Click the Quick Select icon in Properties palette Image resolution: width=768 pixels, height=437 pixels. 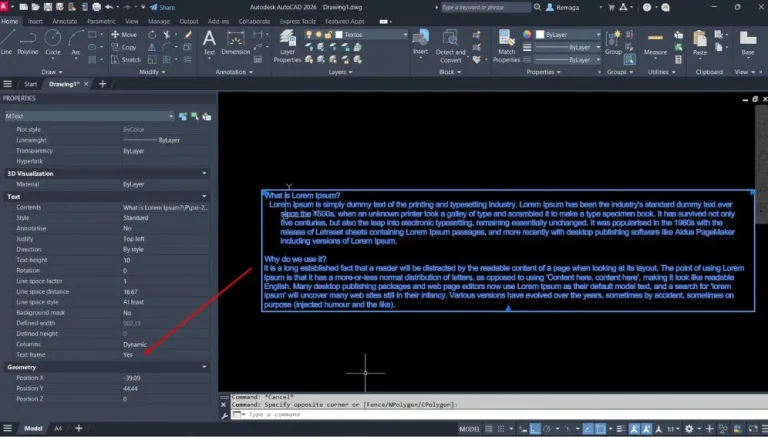(207, 116)
